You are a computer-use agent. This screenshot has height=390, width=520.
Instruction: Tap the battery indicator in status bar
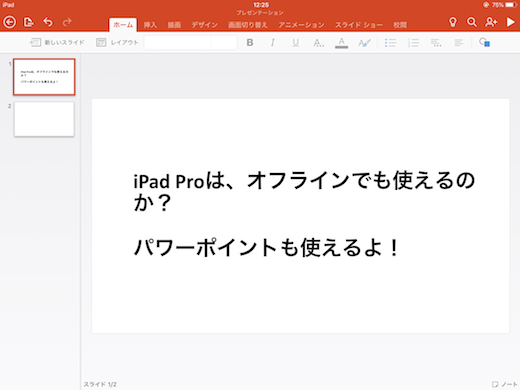(511, 5)
